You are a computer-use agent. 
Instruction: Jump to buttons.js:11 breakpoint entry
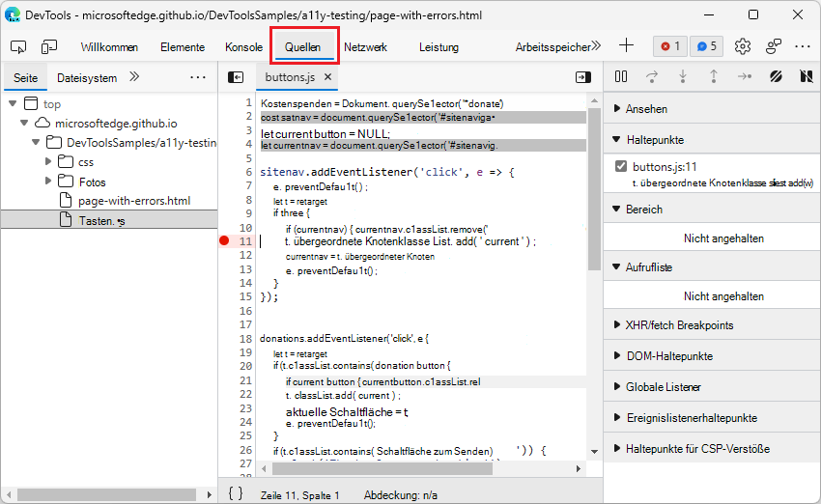[x=665, y=166]
